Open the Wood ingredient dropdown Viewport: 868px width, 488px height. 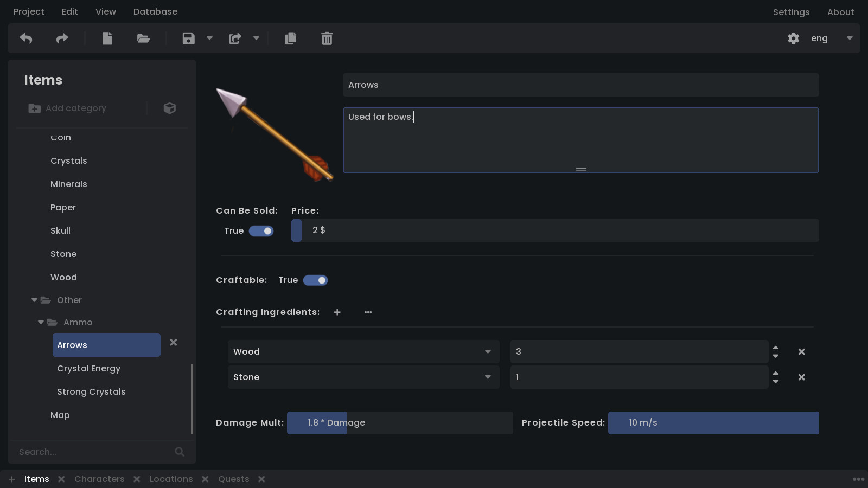[487, 351]
